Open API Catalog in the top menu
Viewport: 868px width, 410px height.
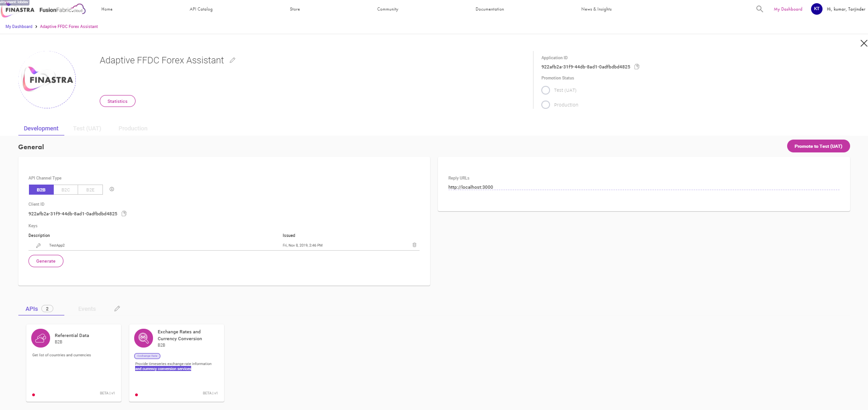pyautogui.click(x=201, y=9)
